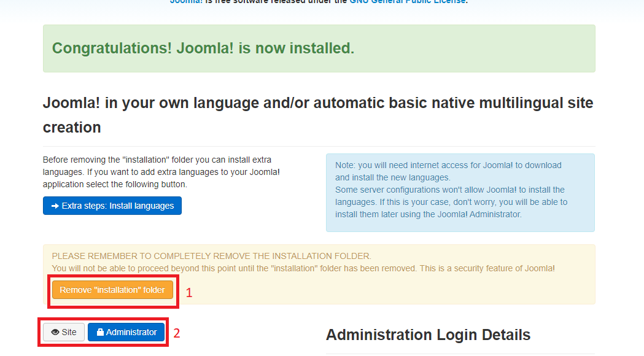Click the "Administration Login Details" heading
The width and height of the screenshot is (644, 356).
point(428,335)
